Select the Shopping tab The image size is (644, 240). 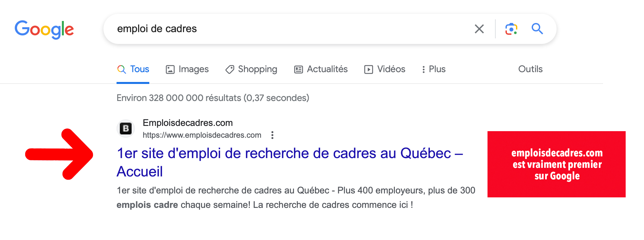[x=251, y=69]
